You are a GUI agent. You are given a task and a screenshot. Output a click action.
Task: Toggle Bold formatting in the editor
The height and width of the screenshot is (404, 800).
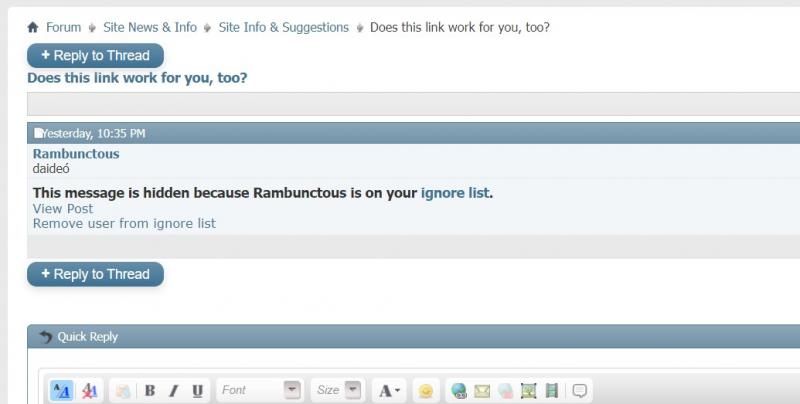tap(150, 391)
